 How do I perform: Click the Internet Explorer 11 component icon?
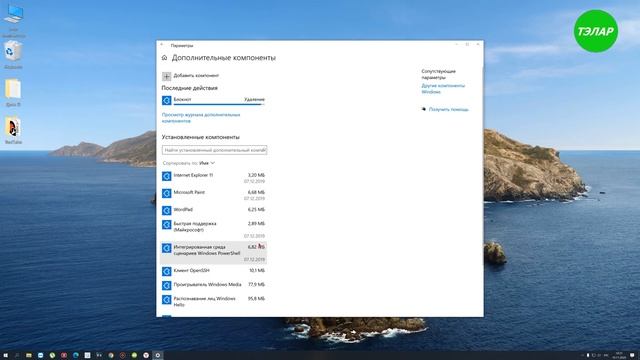pos(167,176)
